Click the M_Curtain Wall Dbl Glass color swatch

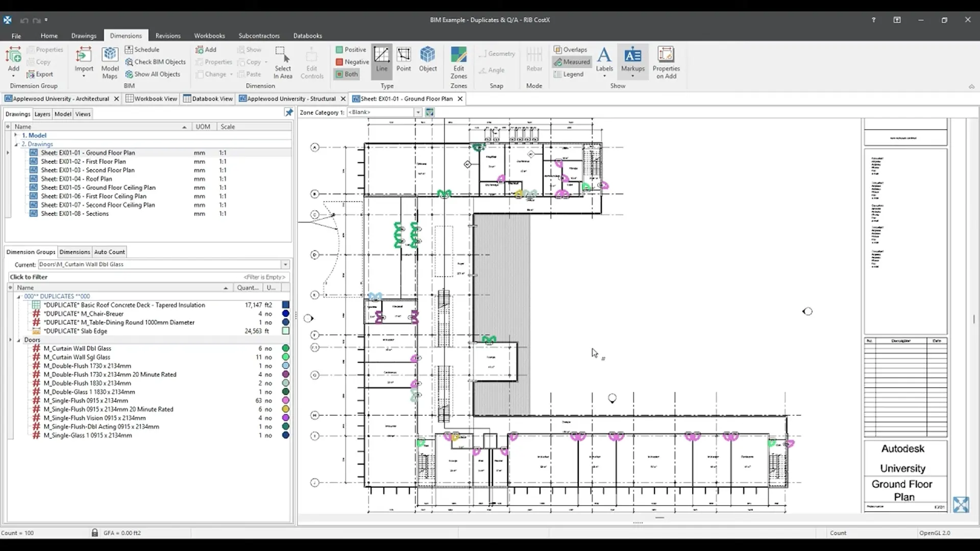(x=286, y=348)
